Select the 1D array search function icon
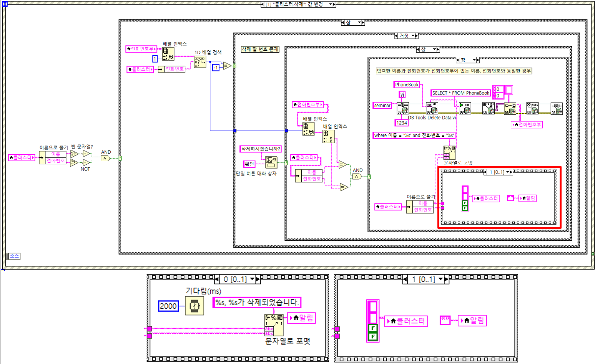The height and width of the screenshot is (364, 595). [200, 62]
